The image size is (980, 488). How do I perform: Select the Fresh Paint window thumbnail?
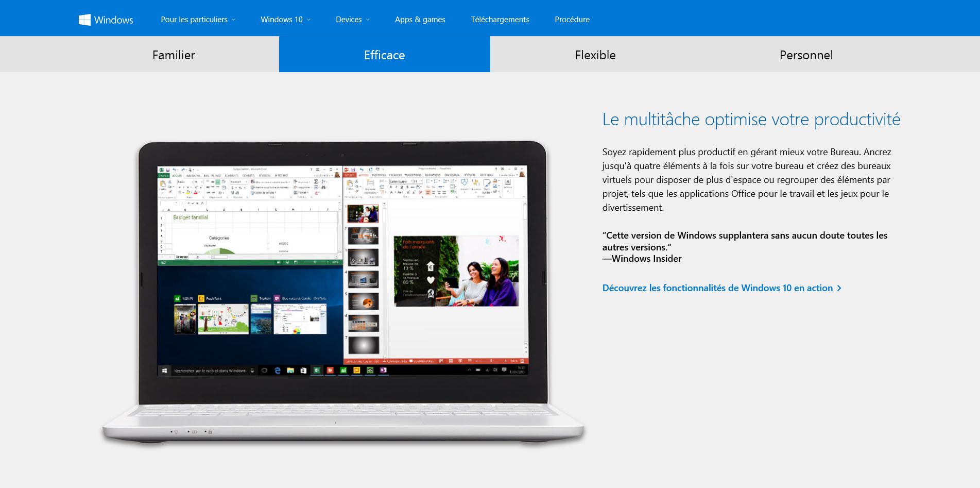click(223, 319)
